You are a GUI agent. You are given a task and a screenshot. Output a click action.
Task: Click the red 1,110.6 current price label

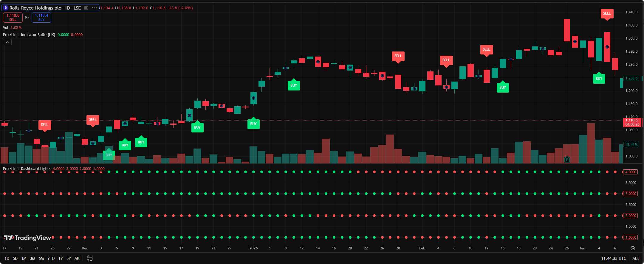point(632,122)
